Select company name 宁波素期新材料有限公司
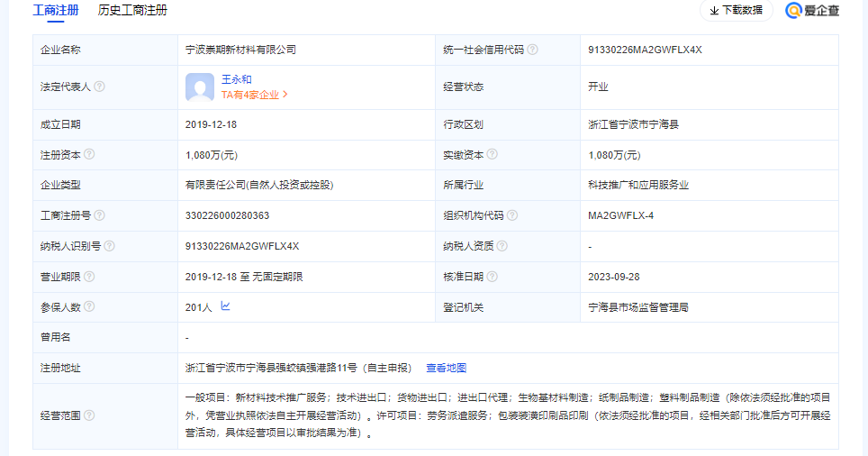 (x=240, y=50)
